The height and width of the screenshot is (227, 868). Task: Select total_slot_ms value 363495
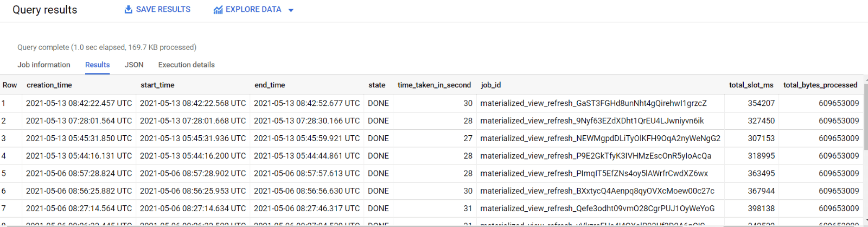click(x=761, y=173)
